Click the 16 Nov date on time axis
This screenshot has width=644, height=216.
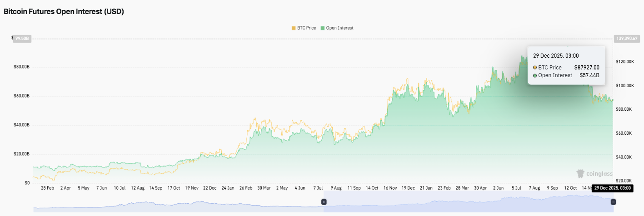click(x=390, y=187)
